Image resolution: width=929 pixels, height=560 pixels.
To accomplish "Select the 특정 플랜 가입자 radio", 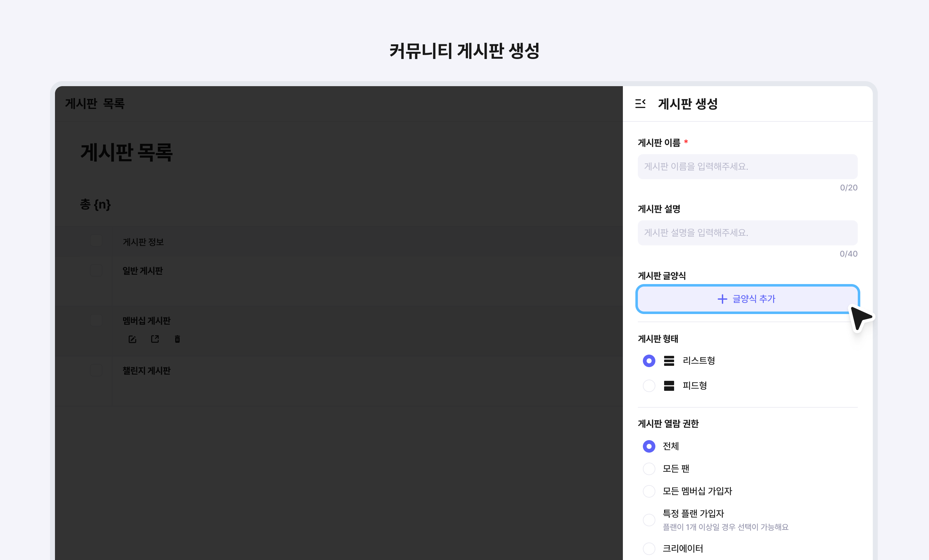I will click(649, 520).
